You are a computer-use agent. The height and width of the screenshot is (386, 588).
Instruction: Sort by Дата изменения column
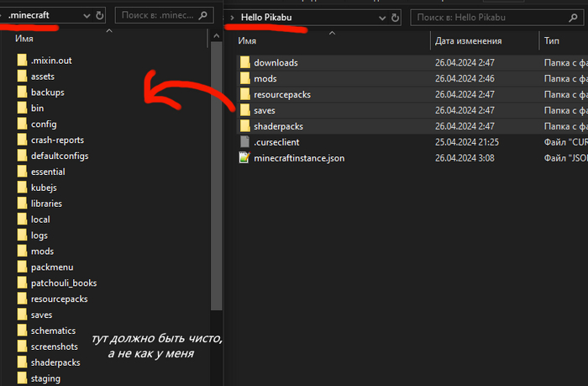tap(469, 41)
